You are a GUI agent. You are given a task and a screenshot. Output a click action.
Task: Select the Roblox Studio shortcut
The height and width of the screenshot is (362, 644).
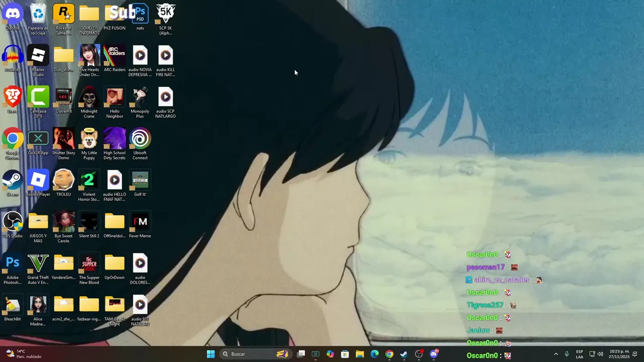38,61
